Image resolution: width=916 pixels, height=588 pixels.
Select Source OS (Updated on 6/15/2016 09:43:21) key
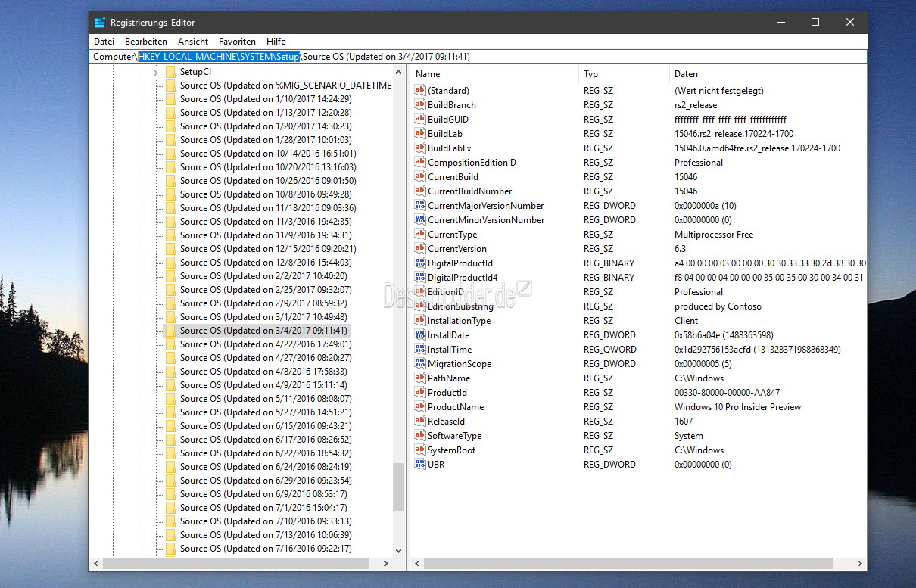(x=266, y=426)
